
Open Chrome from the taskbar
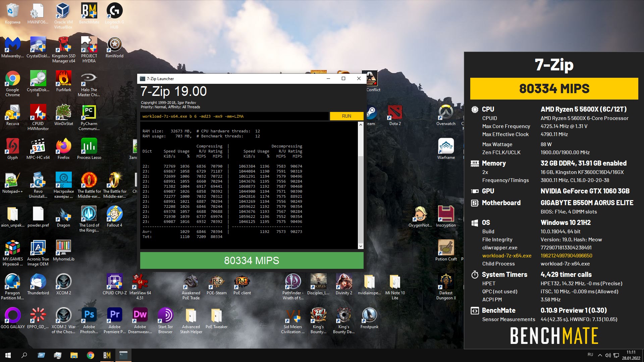tap(90, 355)
